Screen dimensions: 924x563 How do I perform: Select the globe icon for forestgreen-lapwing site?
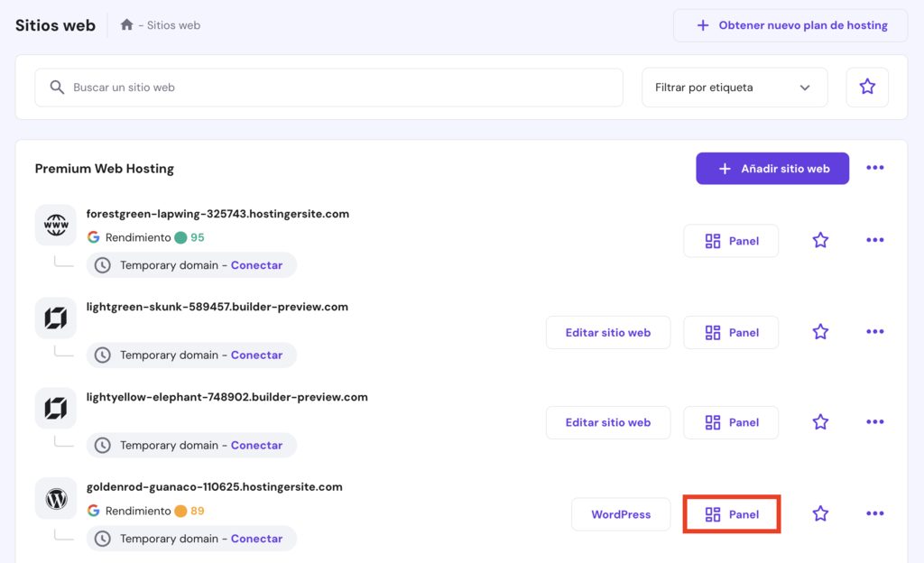tap(56, 225)
